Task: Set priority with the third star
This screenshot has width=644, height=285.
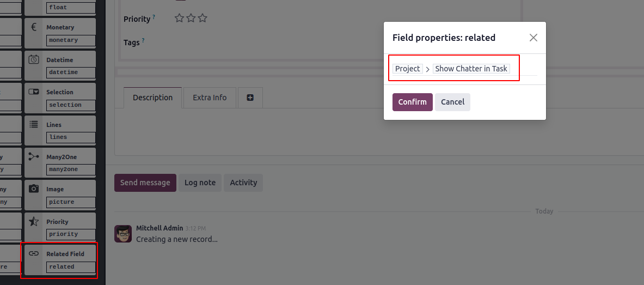Action: click(x=203, y=18)
